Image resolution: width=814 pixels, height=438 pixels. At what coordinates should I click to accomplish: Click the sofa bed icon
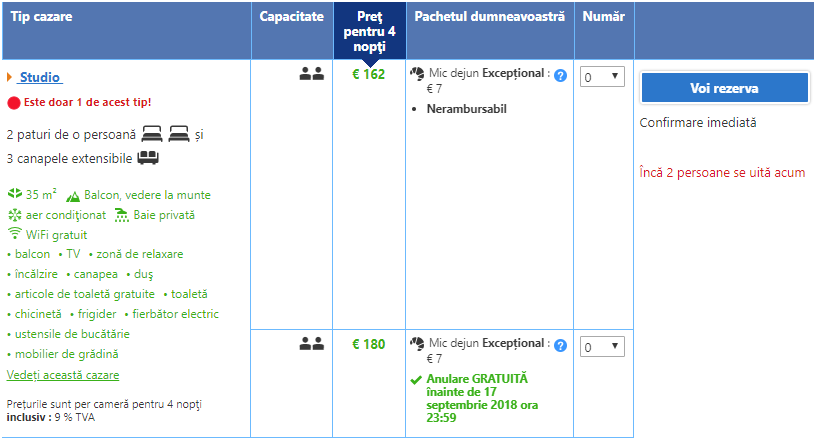[148, 157]
